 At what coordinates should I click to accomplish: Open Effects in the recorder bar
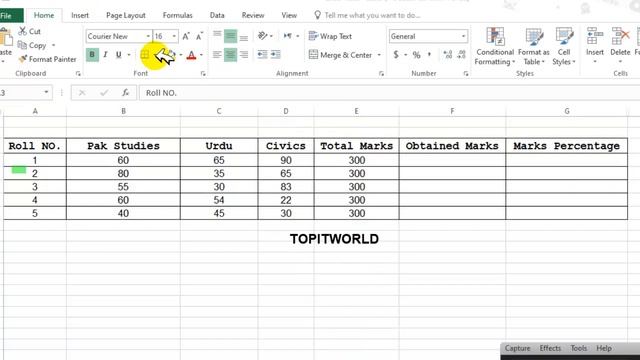[x=550, y=348]
